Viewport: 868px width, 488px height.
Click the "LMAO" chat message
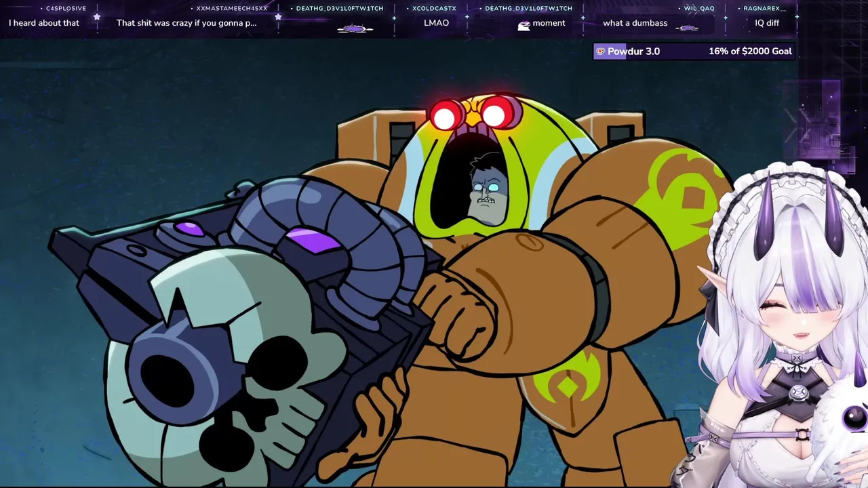[436, 23]
